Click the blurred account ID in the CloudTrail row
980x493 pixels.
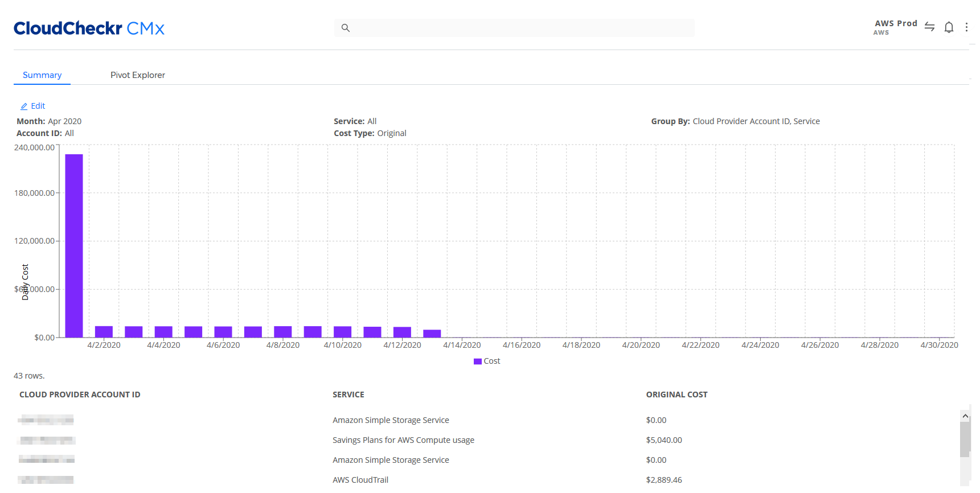point(46,480)
